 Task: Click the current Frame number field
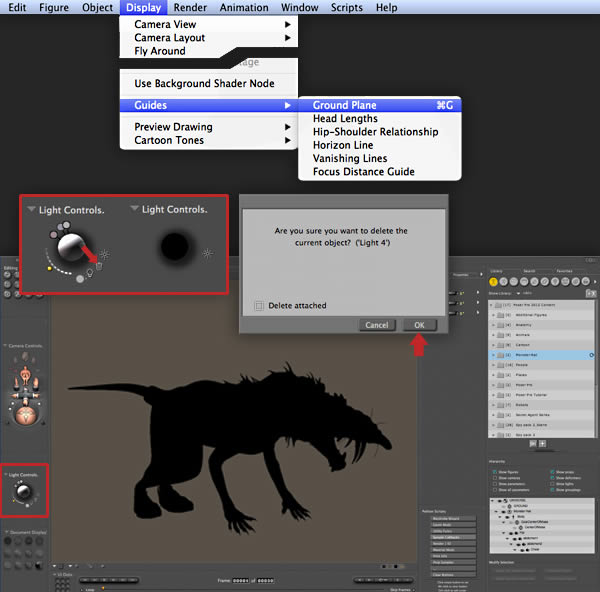241,581
